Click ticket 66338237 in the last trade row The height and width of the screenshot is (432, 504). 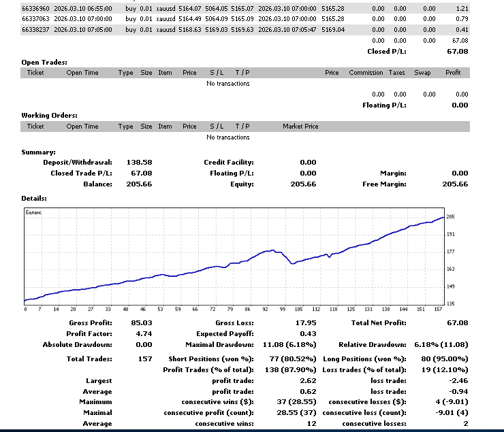[x=35, y=30]
